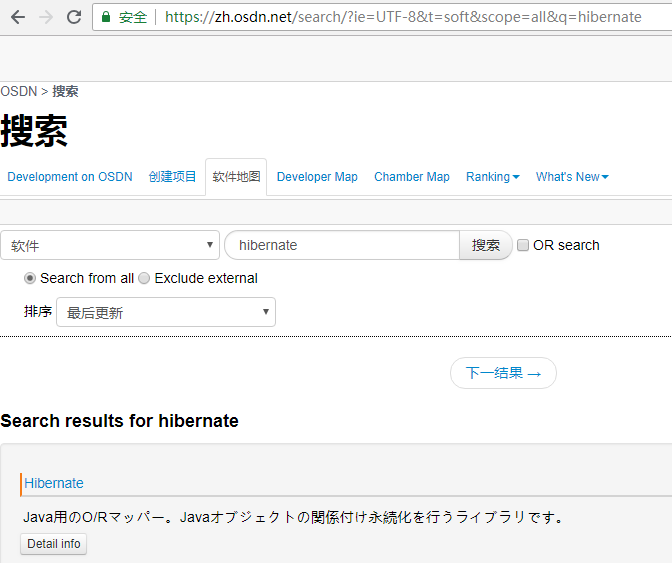Select the Exclude external radio button

pyautogui.click(x=144, y=279)
